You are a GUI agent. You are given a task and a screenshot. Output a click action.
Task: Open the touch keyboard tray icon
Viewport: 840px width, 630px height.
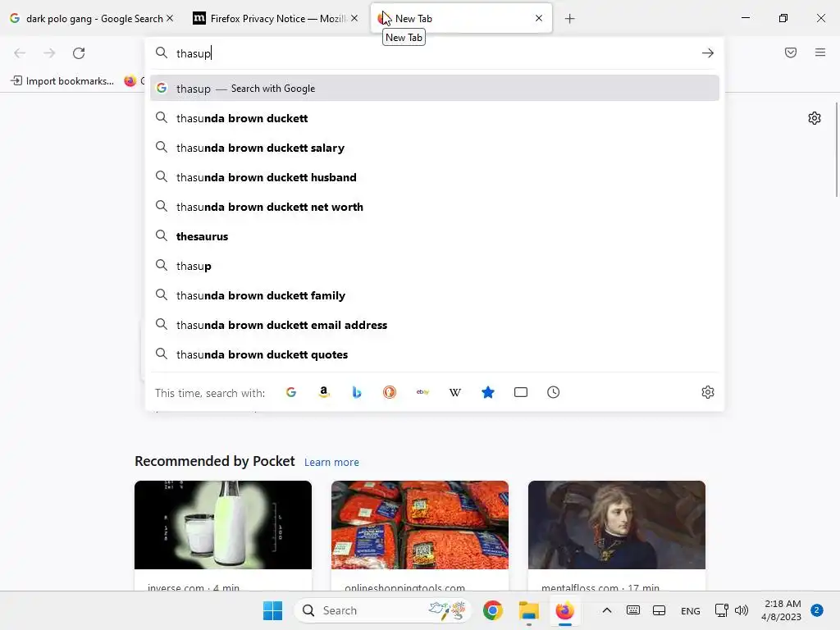(632, 610)
